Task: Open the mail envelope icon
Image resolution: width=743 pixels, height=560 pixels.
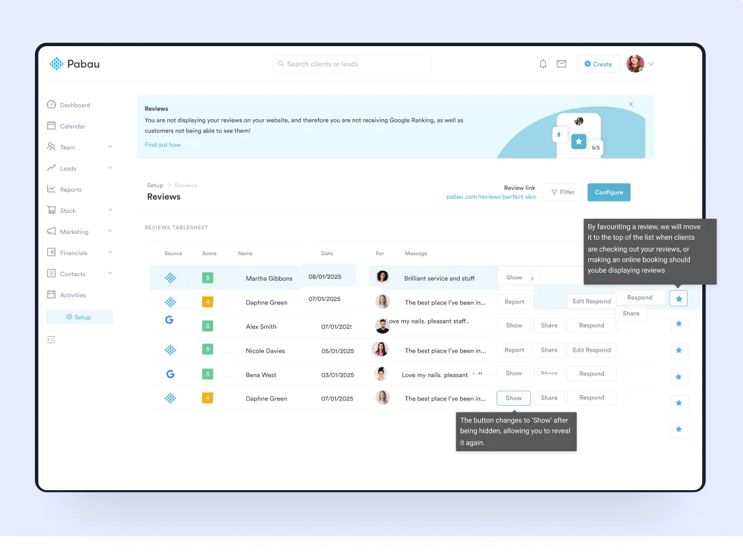Action: [561, 64]
